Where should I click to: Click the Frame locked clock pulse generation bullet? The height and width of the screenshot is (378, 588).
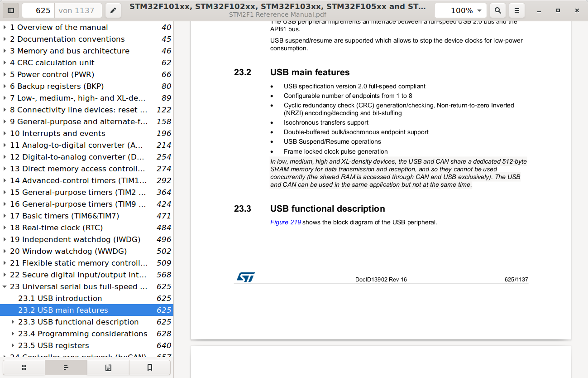coord(336,151)
